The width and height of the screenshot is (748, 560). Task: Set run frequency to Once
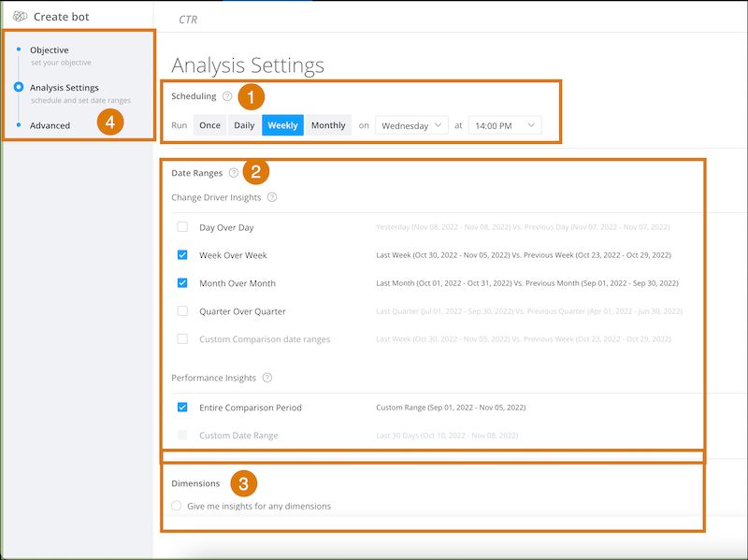(x=209, y=125)
